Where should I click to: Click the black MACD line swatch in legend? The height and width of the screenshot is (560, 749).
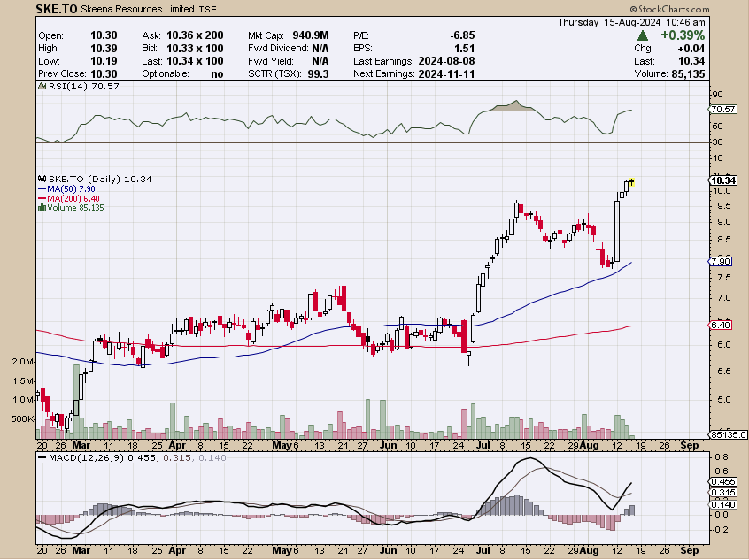coord(42,458)
